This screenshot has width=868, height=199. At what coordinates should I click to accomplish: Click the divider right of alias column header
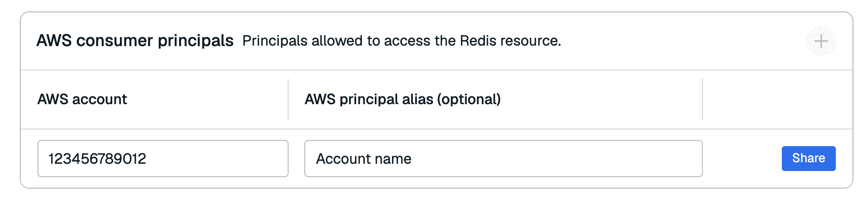point(702,99)
